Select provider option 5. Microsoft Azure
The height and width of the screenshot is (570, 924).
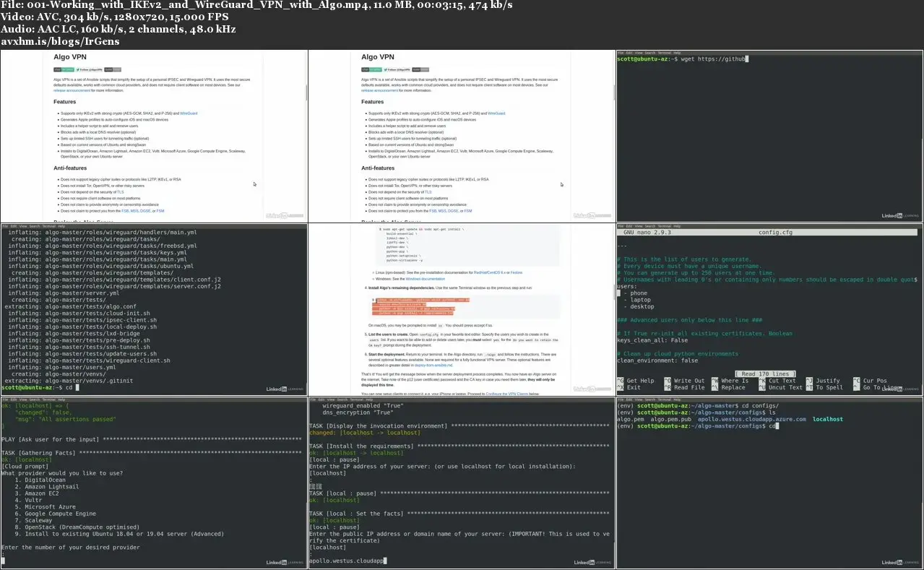click(x=45, y=507)
